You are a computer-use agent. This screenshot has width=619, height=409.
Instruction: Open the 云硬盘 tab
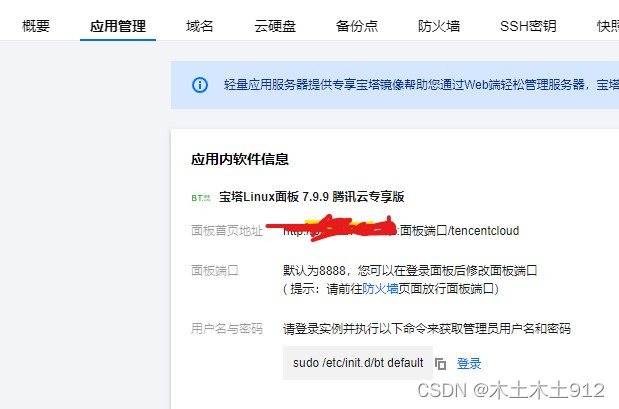point(275,26)
